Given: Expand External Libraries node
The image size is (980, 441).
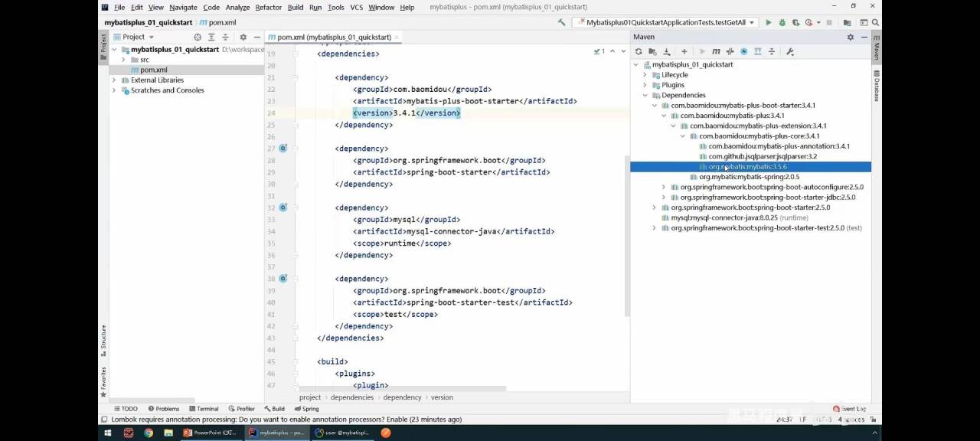Looking at the screenshot, I should (x=114, y=80).
